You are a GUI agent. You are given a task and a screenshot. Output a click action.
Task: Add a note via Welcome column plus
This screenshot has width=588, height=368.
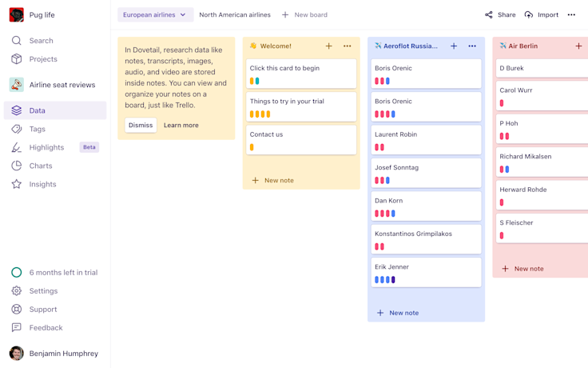[329, 46]
